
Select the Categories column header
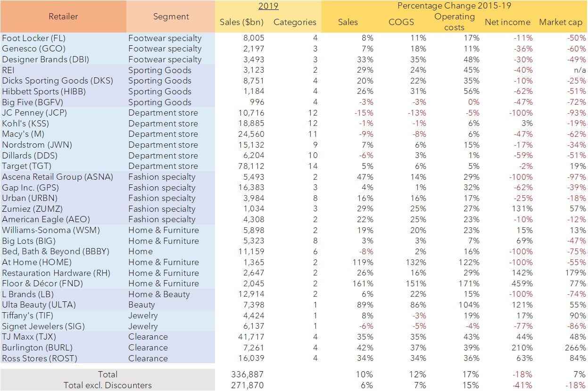point(295,22)
